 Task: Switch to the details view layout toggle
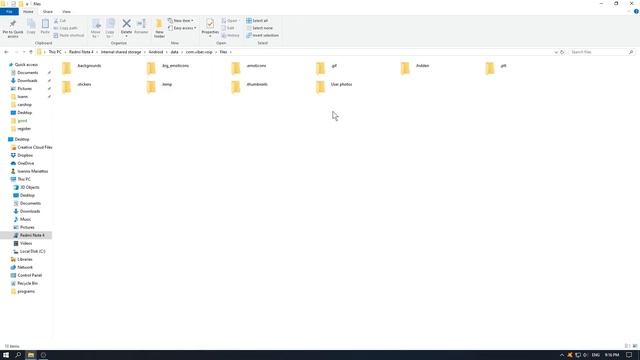(x=627, y=346)
